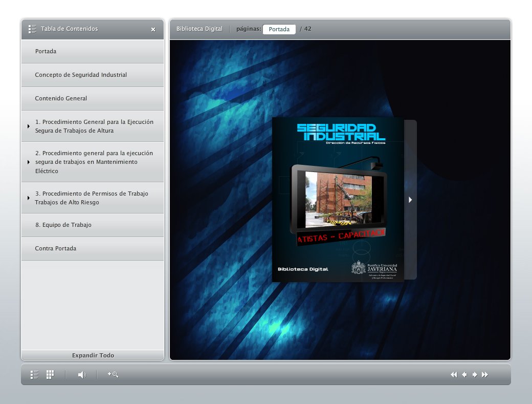Click the Seguridad Industrial book cover
532x404 pixels.
click(338, 200)
